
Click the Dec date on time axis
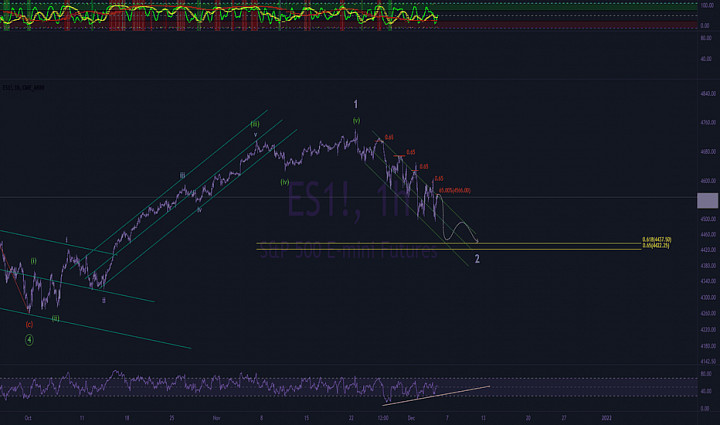click(411, 418)
